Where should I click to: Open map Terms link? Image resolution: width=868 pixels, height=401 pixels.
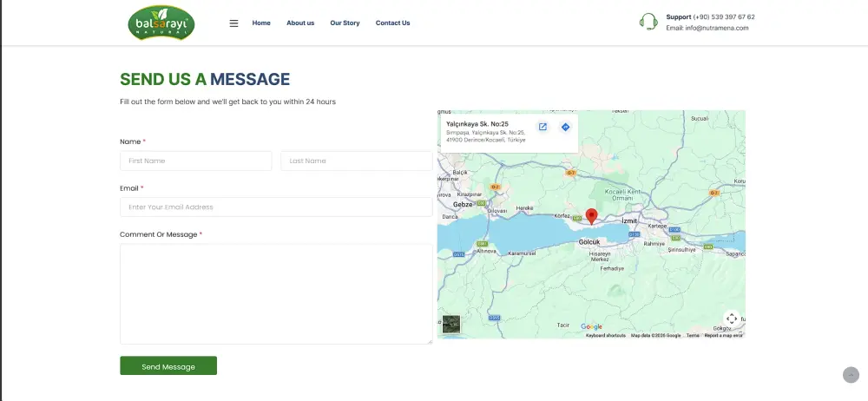coord(693,336)
